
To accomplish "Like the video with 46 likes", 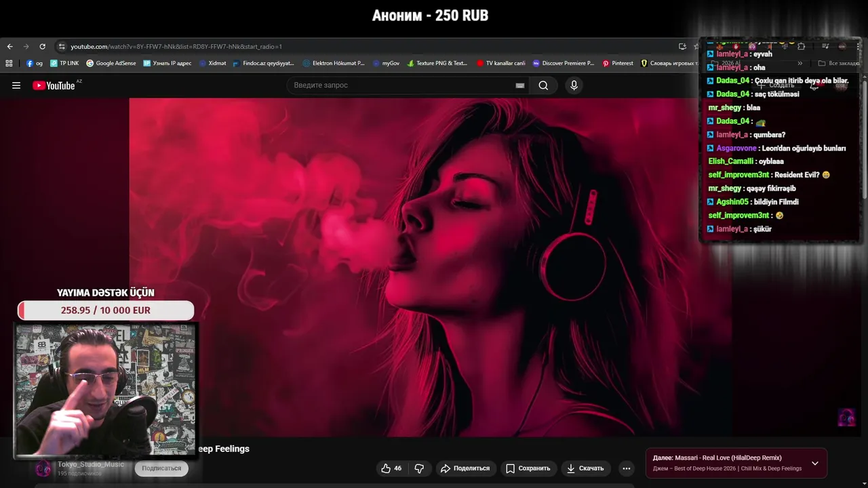I will 391,468.
